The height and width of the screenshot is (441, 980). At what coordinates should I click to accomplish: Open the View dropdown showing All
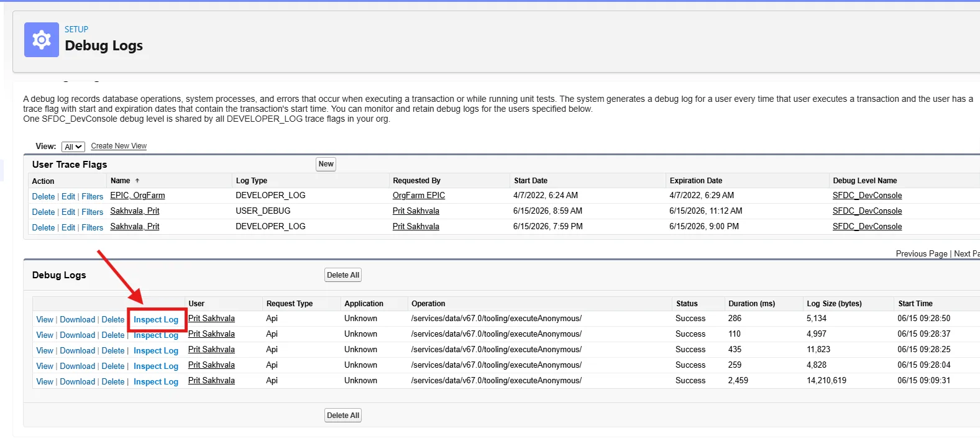pyautogui.click(x=73, y=147)
